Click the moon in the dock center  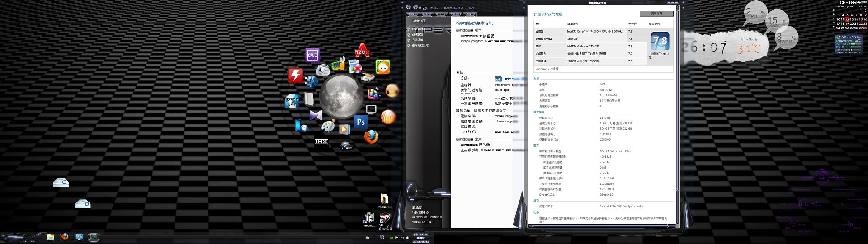(x=341, y=96)
